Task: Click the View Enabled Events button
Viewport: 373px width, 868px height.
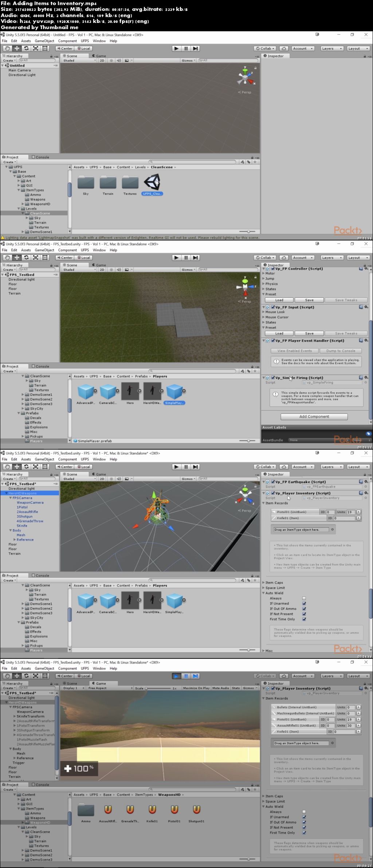Action: click(x=295, y=351)
